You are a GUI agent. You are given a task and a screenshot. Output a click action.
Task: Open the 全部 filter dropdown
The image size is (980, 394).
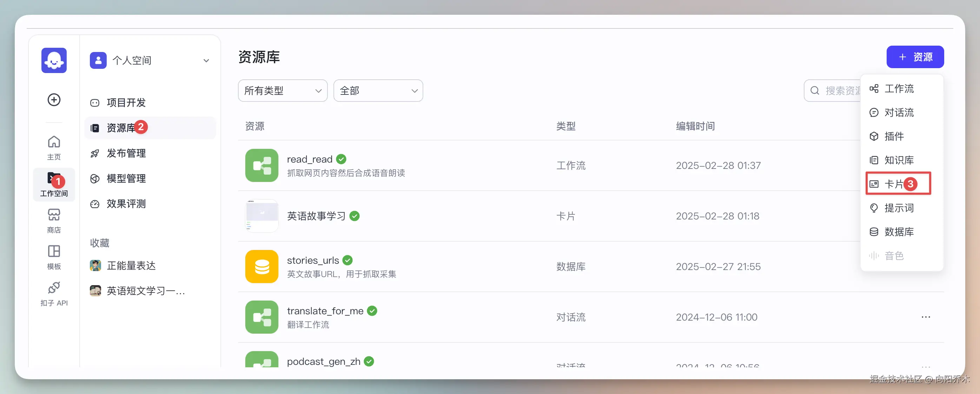coord(378,91)
